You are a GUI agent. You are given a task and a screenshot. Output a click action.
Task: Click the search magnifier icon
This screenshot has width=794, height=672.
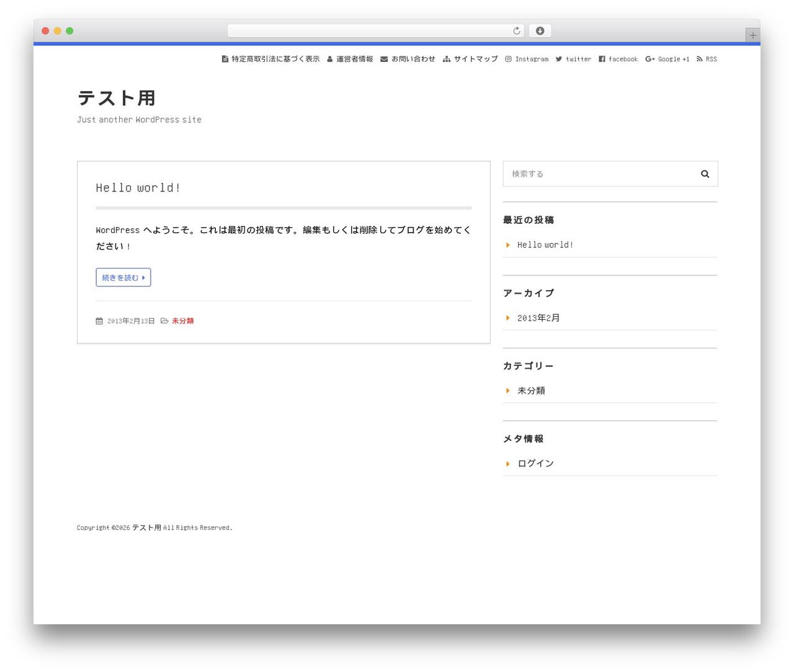click(x=705, y=174)
